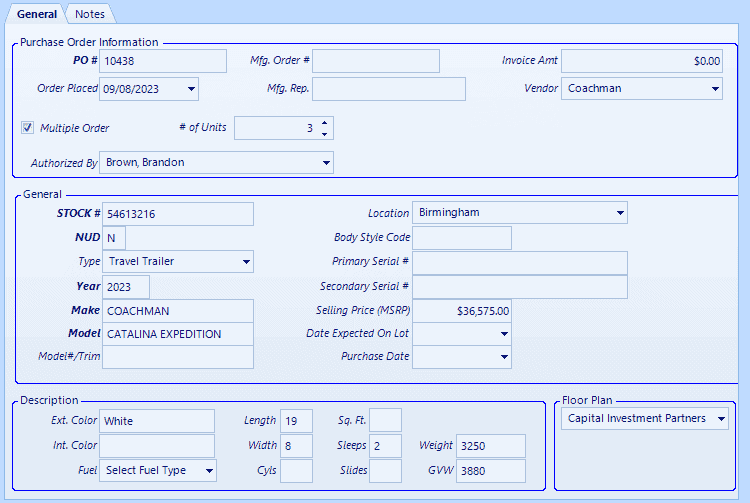Click the Length field showing 19
This screenshot has width=750, height=503.
tap(297, 421)
